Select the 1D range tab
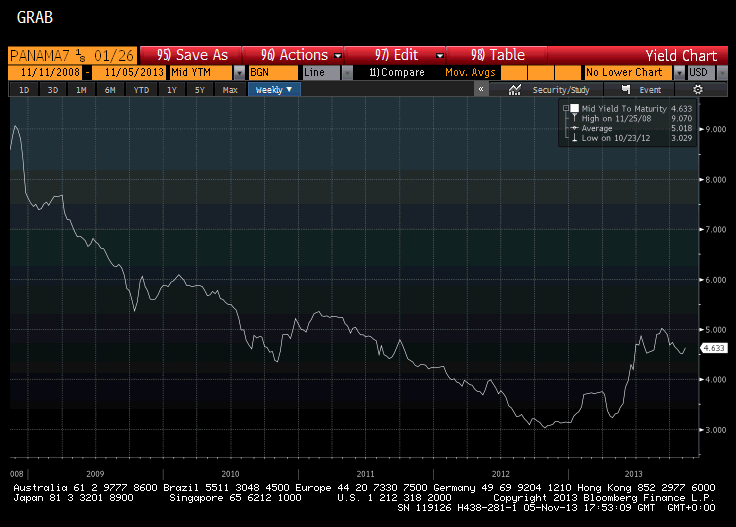The image size is (736, 527). coord(24,90)
